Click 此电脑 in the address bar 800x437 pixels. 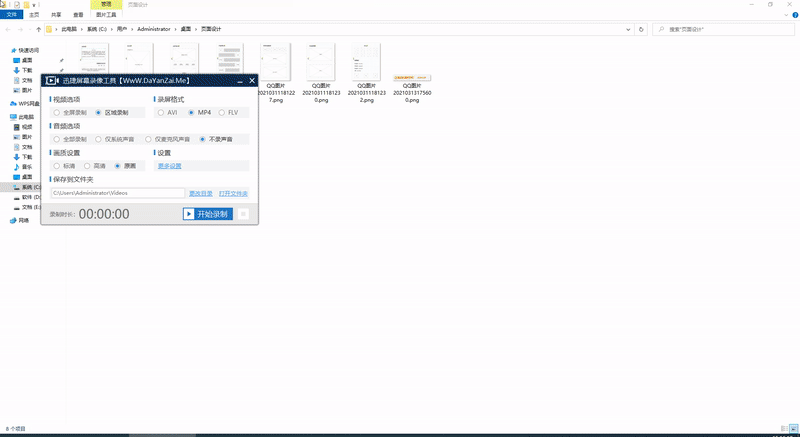click(x=69, y=30)
